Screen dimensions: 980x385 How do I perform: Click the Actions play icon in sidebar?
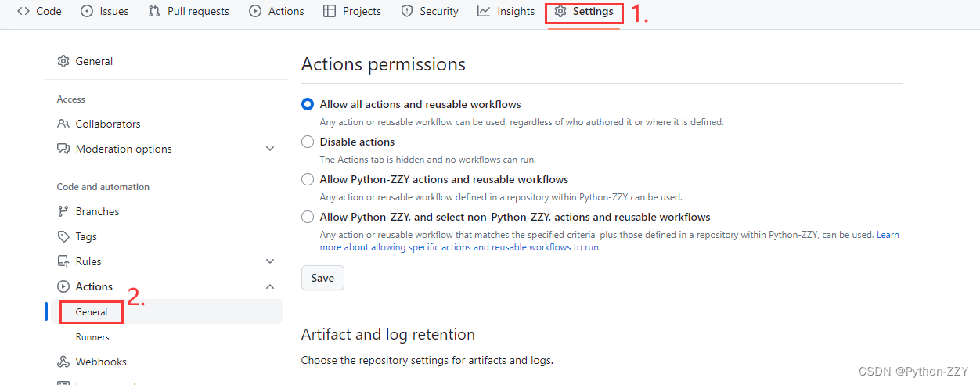[63, 286]
